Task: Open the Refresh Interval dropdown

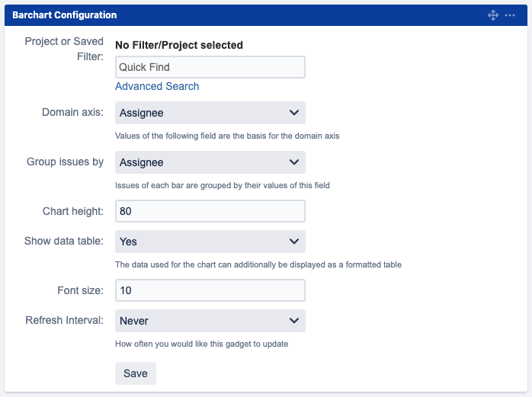Action: click(x=210, y=321)
